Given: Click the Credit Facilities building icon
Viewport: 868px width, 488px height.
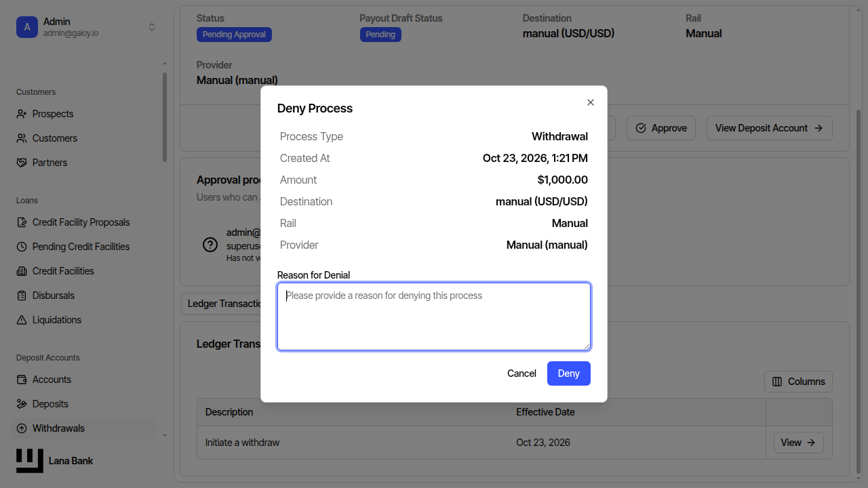Looking at the screenshot, I should click(x=22, y=271).
